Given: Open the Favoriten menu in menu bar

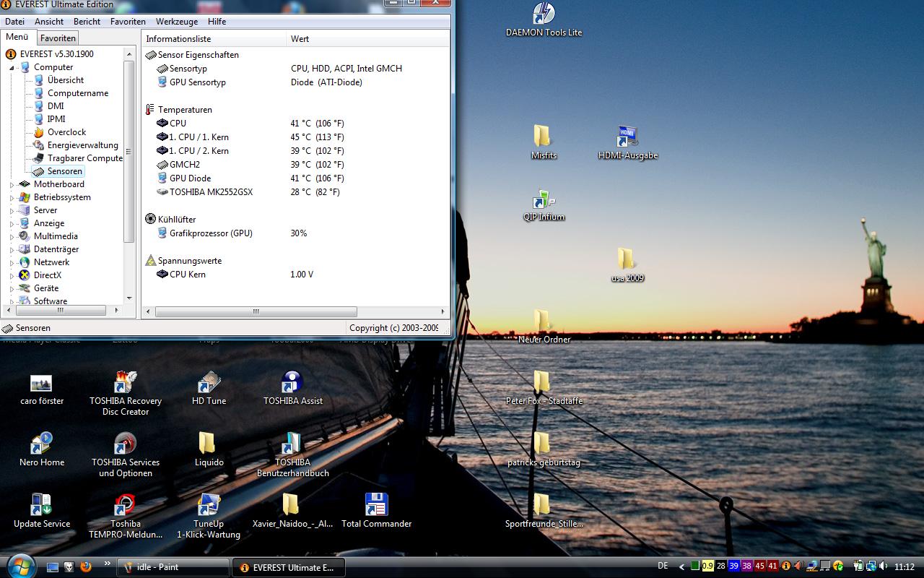Looking at the screenshot, I should [x=128, y=22].
